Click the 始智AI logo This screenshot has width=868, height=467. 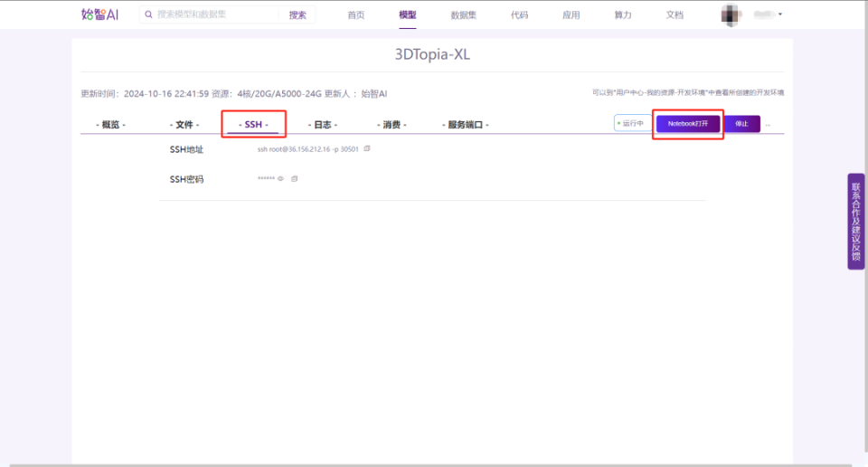coord(99,14)
